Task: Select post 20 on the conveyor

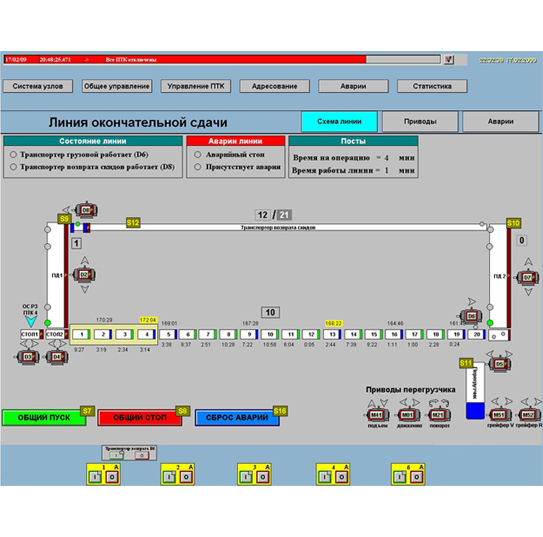Action: click(477, 334)
